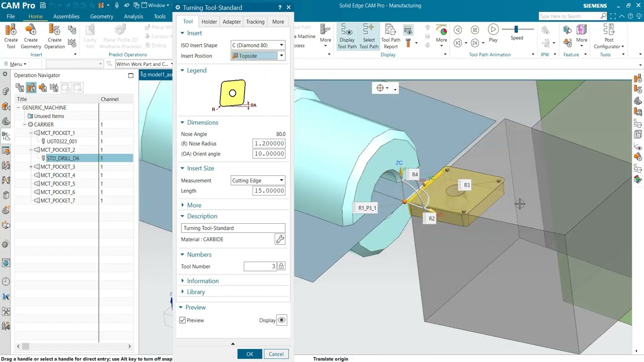Open material selection wrench icon
644x362 pixels.
(x=280, y=239)
